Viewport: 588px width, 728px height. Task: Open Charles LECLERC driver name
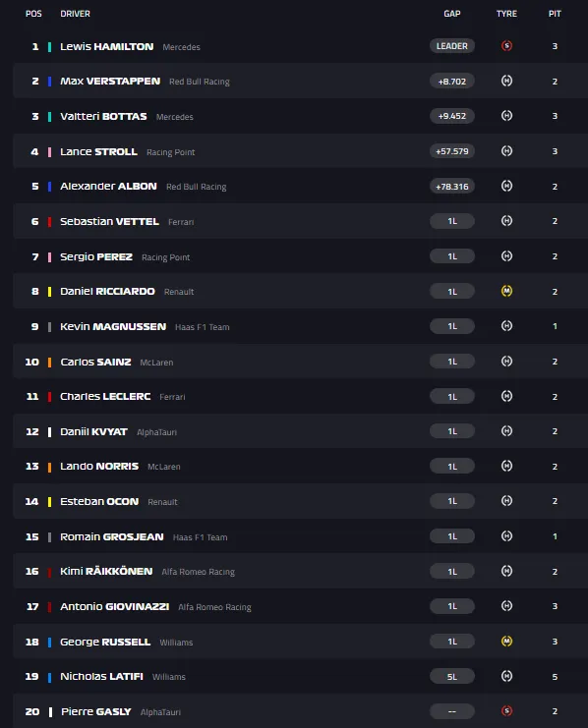105,397
